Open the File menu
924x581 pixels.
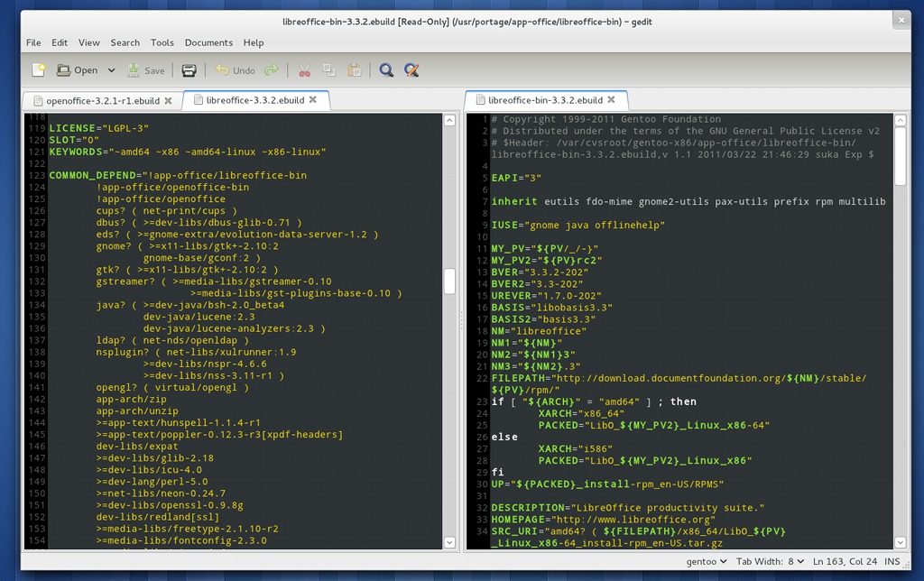[33, 42]
